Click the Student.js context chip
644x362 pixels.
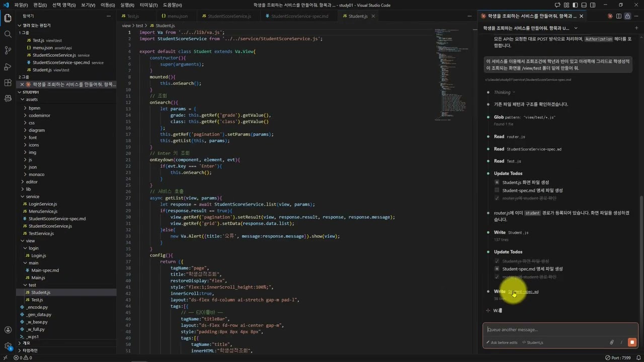[x=533, y=342]
